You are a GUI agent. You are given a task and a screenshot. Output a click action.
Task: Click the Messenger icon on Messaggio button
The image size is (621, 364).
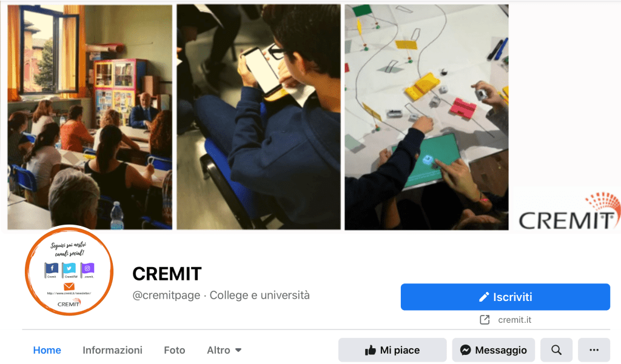coord(466,350)
